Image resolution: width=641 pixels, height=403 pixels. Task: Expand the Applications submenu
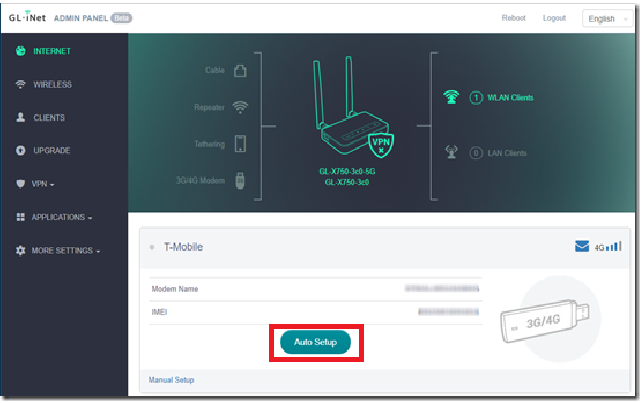62,217
